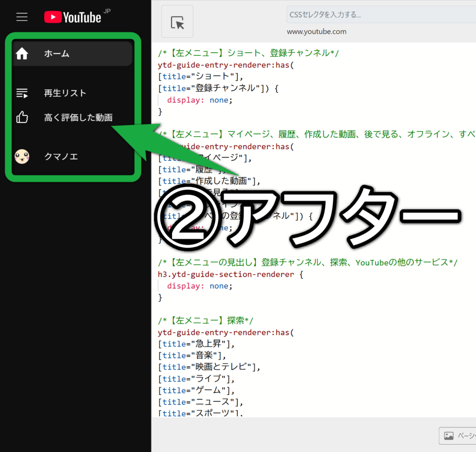Click the [title="急上昇"] line
476x452 pixels.
(196, 344)
